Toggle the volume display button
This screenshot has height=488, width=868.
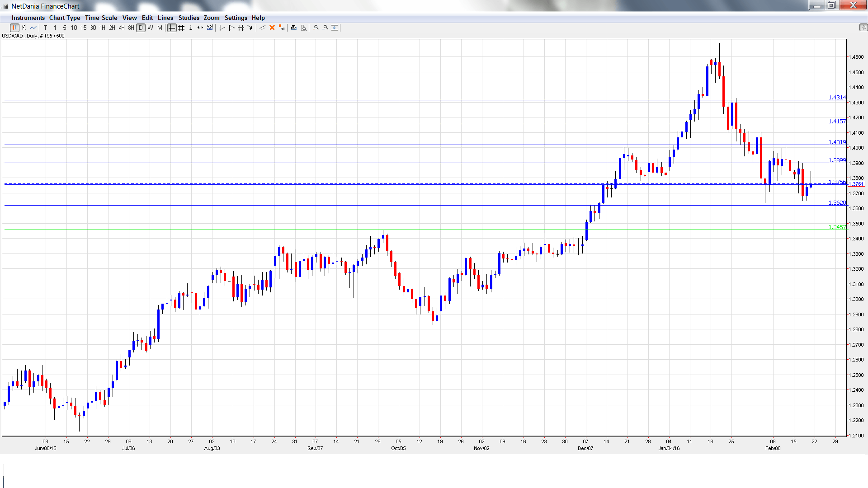[210, 28]
